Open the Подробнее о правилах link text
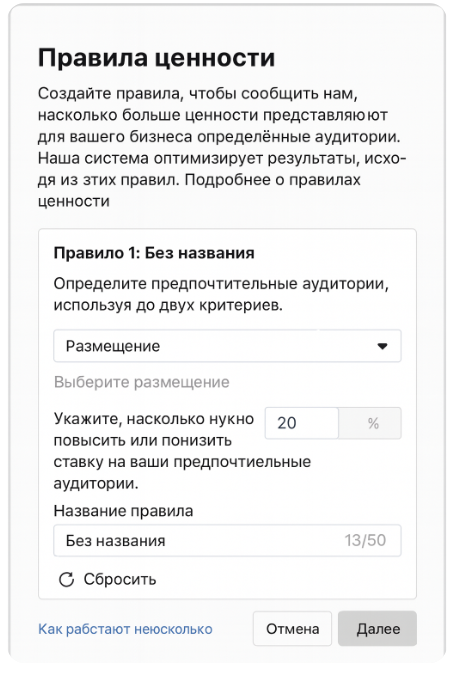This screenshot has height=675, width=457. [272, 180]
